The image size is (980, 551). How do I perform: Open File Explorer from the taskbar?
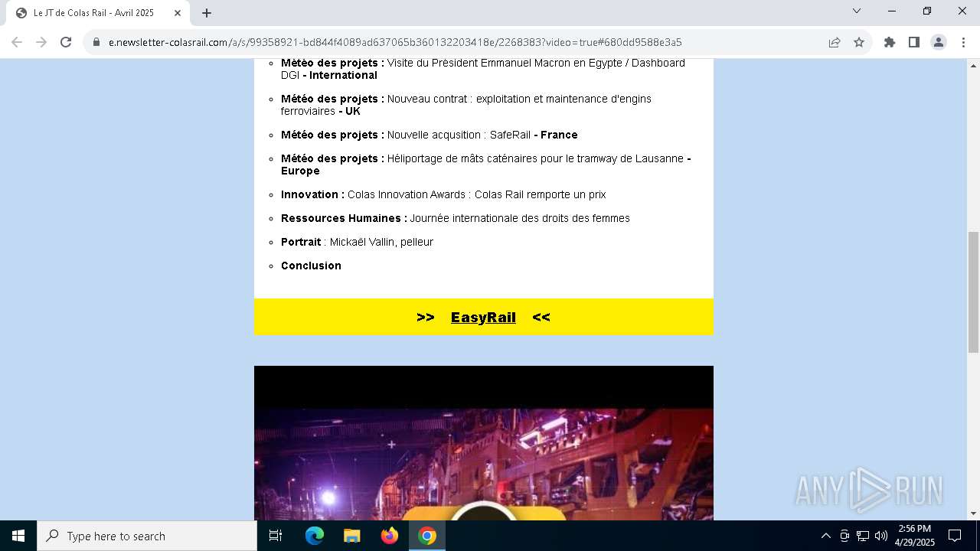tap(352, 536)
